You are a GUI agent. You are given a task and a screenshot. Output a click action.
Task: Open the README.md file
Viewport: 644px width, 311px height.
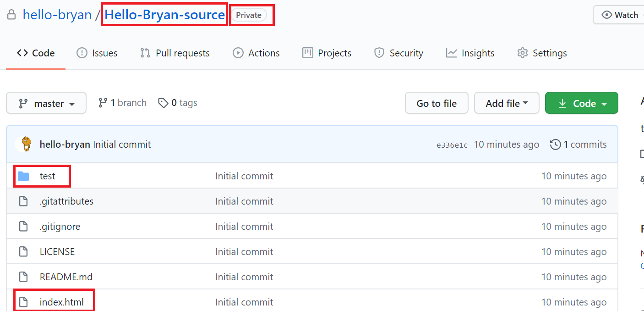point(66,277)
